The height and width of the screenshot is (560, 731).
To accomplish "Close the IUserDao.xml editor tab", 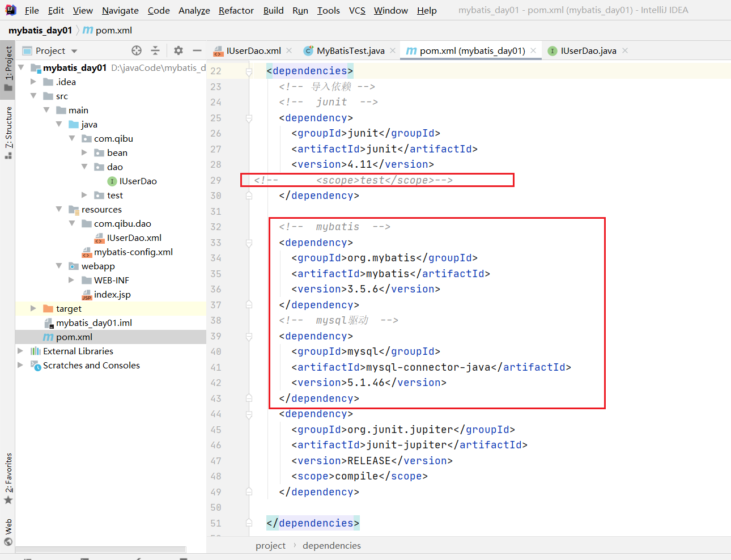I will pyautogui.click(x=289, y=50).
